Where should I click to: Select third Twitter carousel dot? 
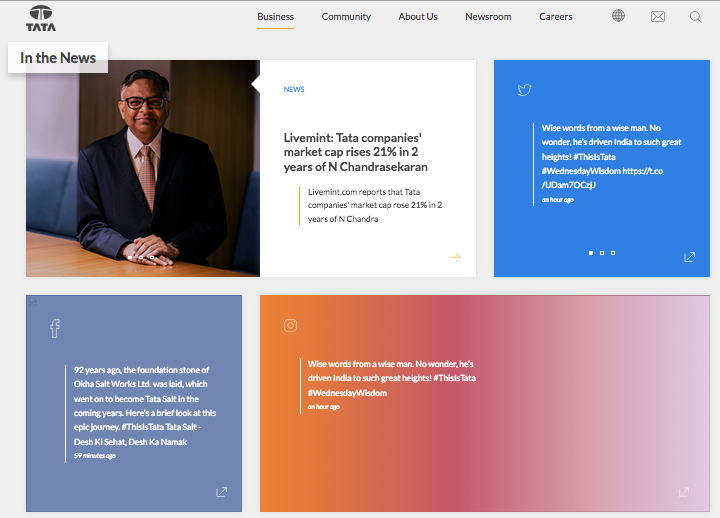pyautogui.click(x=613, y=253)
